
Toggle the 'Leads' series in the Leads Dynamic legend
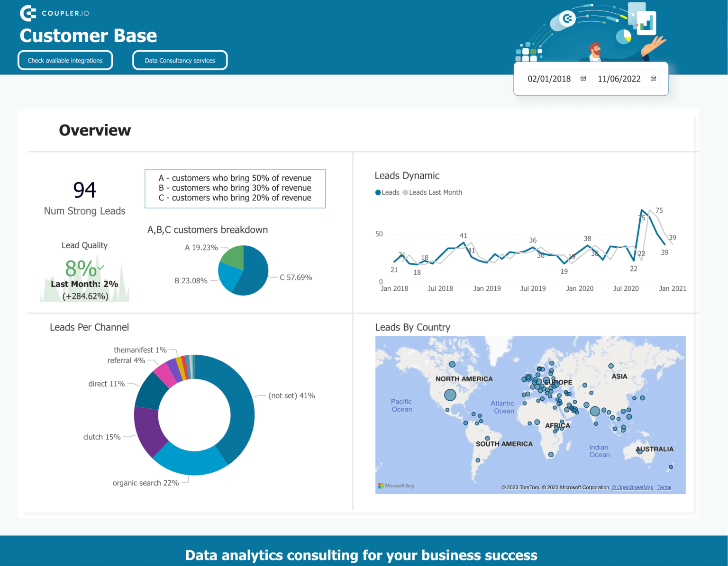(x=387, y=192)
